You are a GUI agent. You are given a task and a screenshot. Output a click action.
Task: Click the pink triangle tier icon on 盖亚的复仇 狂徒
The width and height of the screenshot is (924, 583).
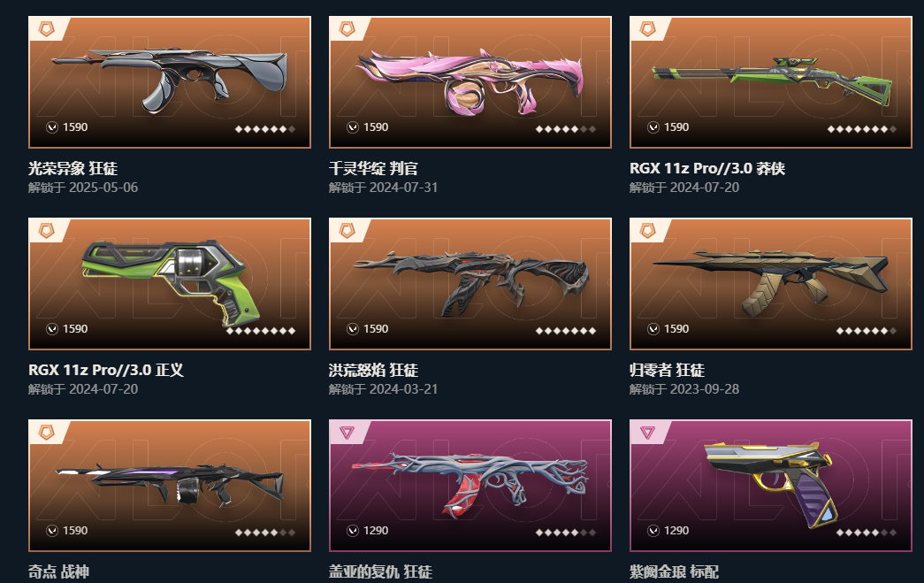[347, 433]
